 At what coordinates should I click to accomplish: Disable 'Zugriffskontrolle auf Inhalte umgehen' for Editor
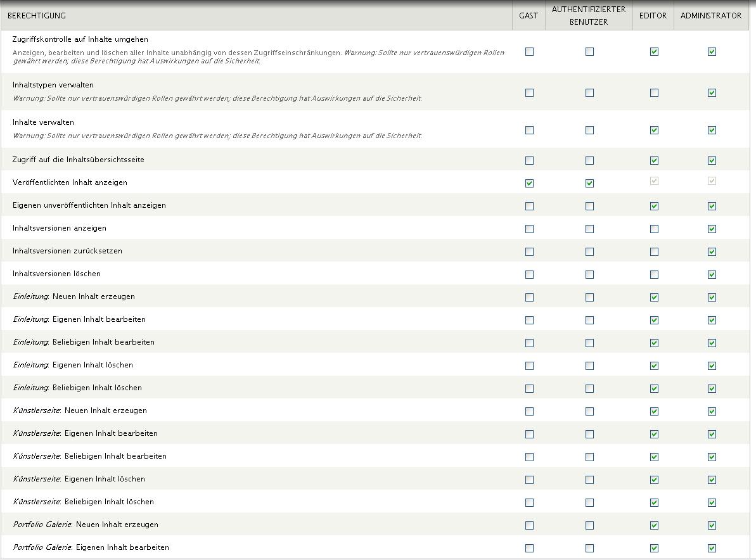[x=654, y=52]
